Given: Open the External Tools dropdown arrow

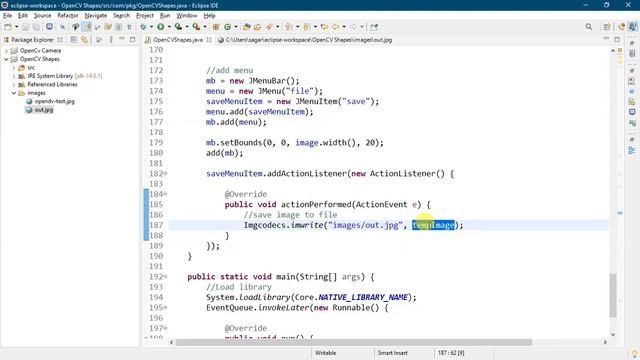Looking at the screenshot, I should [x=204, y=27].
